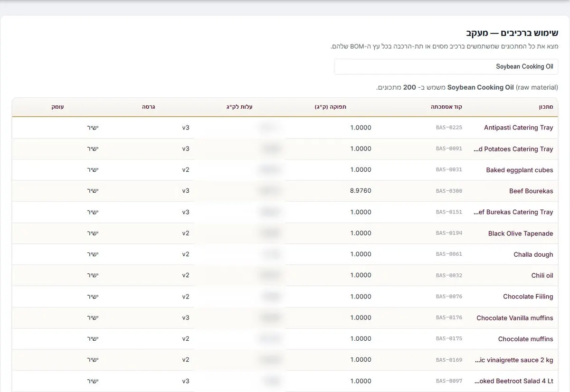570x392 pixels.
Task: Click the קוד אסמכתה column header
Action: (446, 107)
